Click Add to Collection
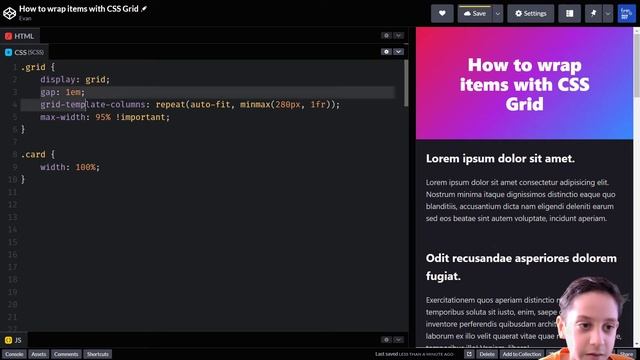 point(522,354)
